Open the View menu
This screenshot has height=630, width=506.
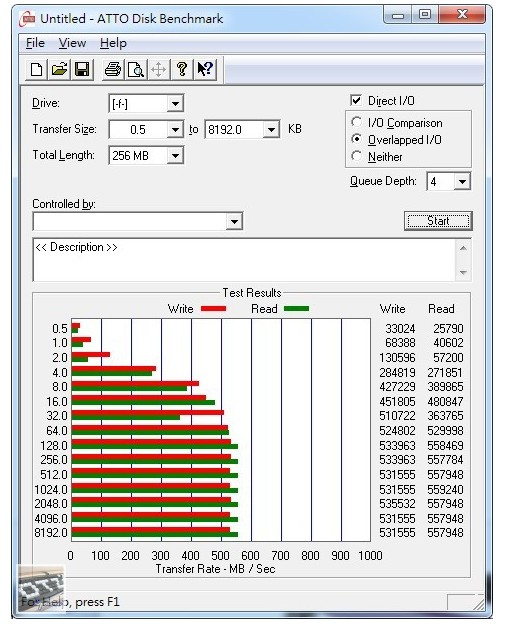pos(72,43)
